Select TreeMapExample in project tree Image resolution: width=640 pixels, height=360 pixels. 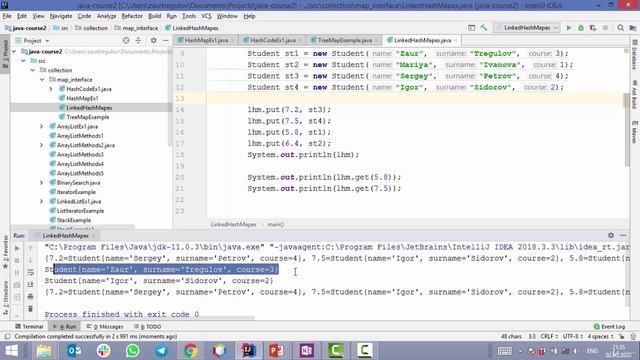tap(88, 117)
